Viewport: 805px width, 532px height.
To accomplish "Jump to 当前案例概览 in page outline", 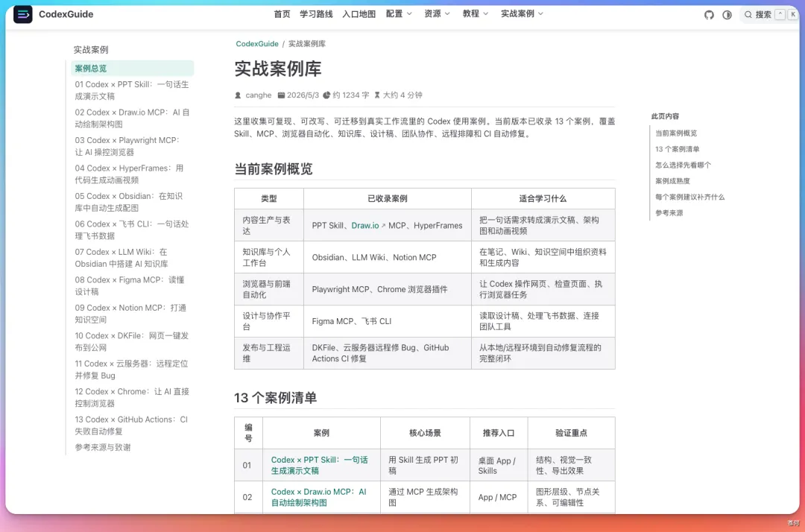I will point(675,133).
